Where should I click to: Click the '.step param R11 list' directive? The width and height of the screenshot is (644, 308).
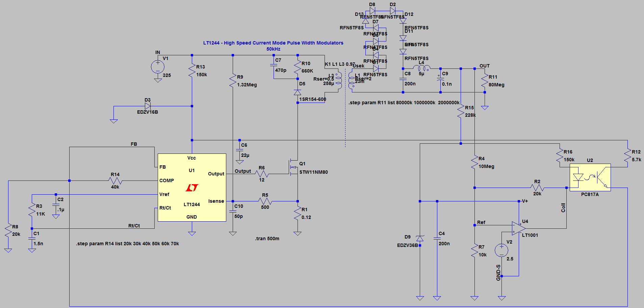404,103
